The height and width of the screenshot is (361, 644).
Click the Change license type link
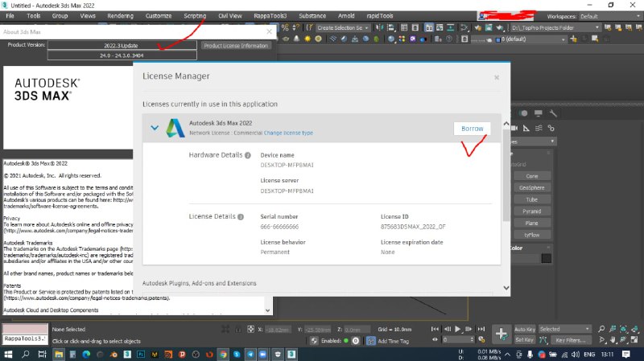coord(288,133)
